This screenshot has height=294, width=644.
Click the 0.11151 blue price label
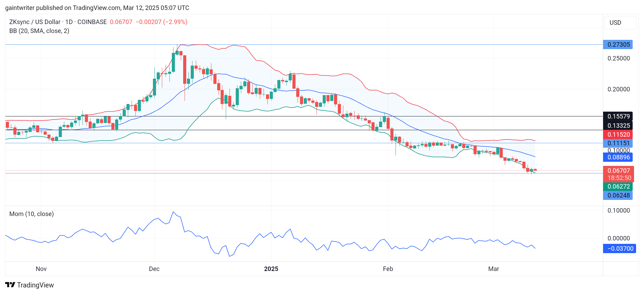pyautogui.click(x=618, y=143)
